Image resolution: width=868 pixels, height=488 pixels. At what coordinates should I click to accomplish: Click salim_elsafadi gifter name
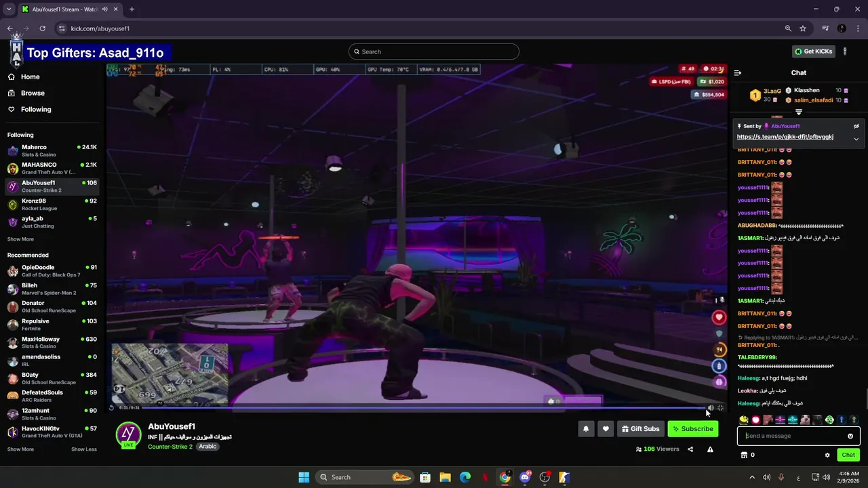pyautogui.click(x=813, y=100)
